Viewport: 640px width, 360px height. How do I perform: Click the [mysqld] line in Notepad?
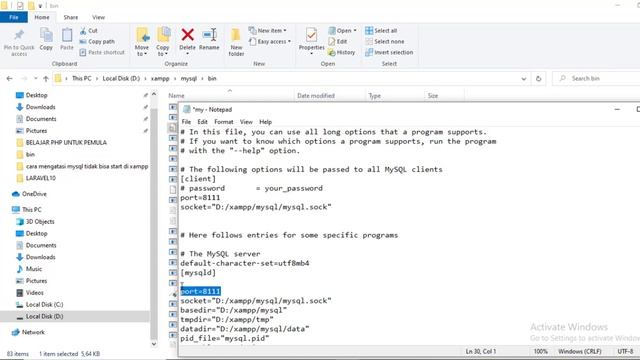pyautogui.click(x=198, y=273)
